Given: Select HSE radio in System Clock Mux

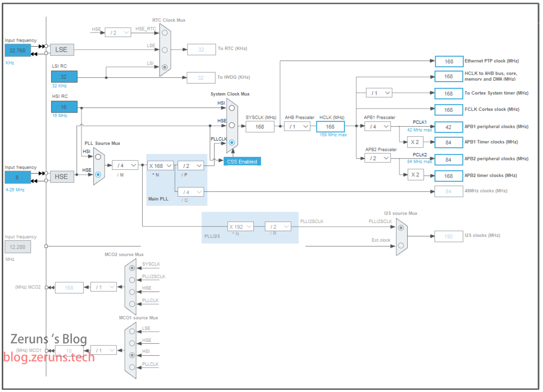Looking at the screenshot, I should pos(232,126).
